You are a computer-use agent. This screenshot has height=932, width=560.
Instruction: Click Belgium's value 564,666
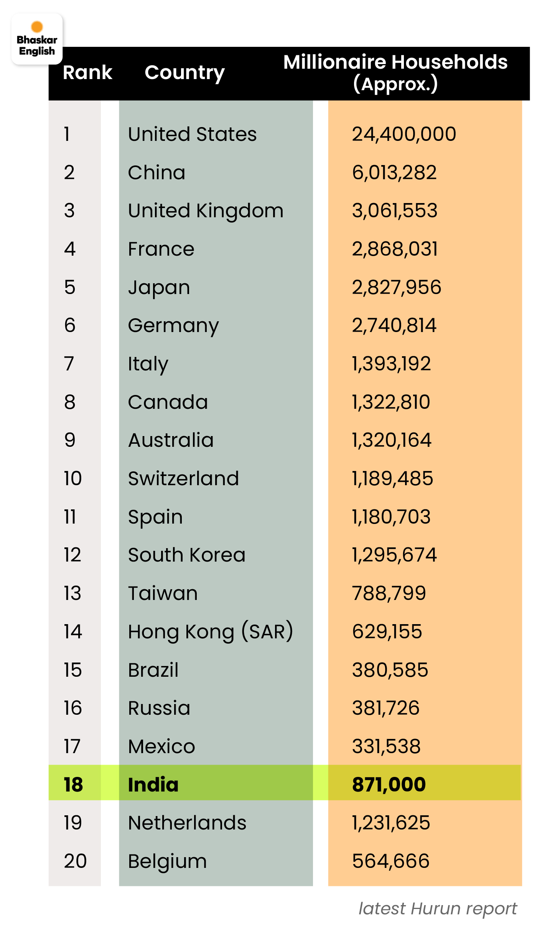point(390,861)
